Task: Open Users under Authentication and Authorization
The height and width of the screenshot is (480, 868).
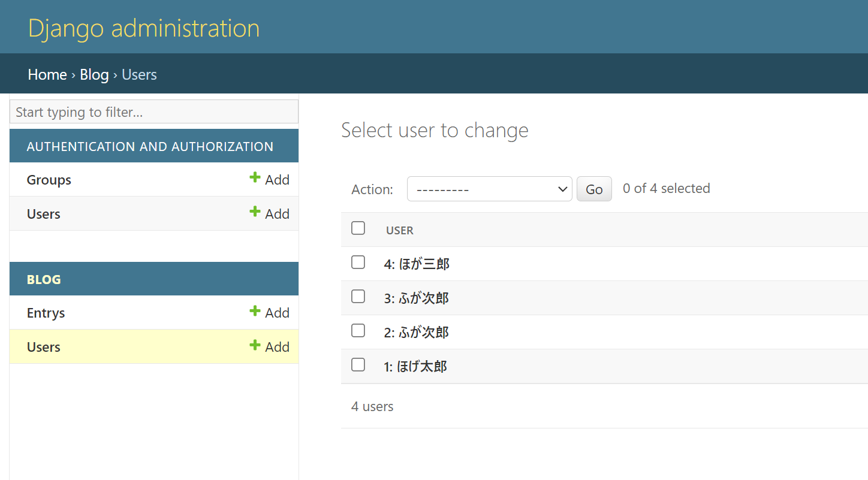Action: point(44,214)
